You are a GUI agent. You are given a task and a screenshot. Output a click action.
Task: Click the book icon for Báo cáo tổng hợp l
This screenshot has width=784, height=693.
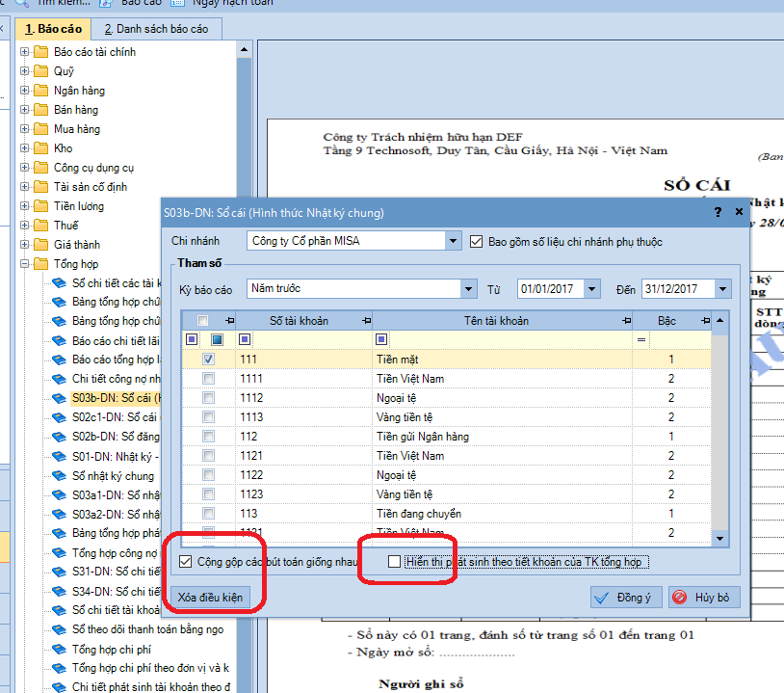click(x=59, y=360)
